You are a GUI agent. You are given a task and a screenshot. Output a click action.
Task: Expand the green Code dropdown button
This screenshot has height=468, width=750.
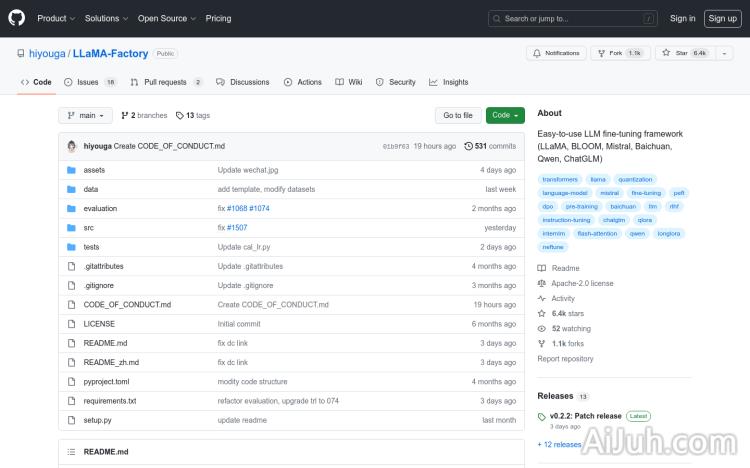[x=505, y=115]
